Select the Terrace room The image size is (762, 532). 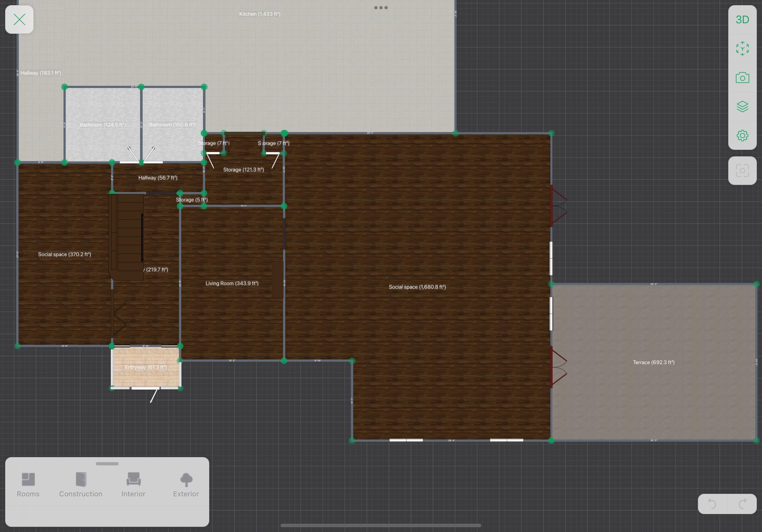(653, 363)
